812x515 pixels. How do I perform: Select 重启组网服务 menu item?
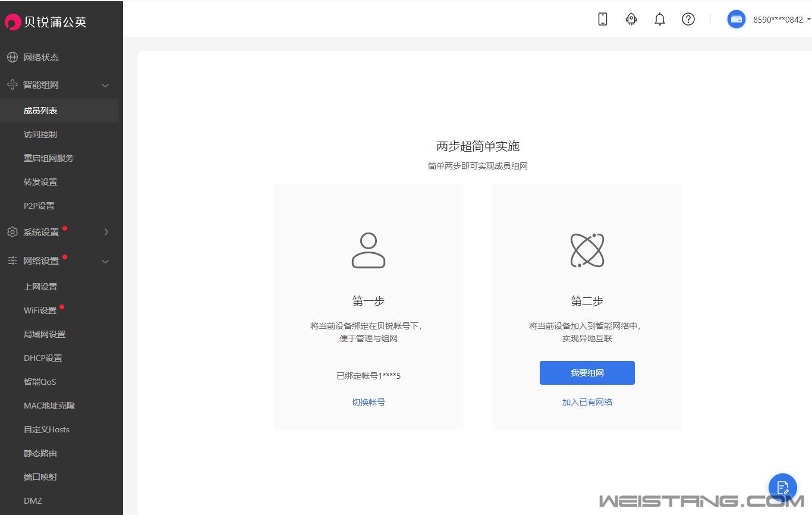(49, 158)
